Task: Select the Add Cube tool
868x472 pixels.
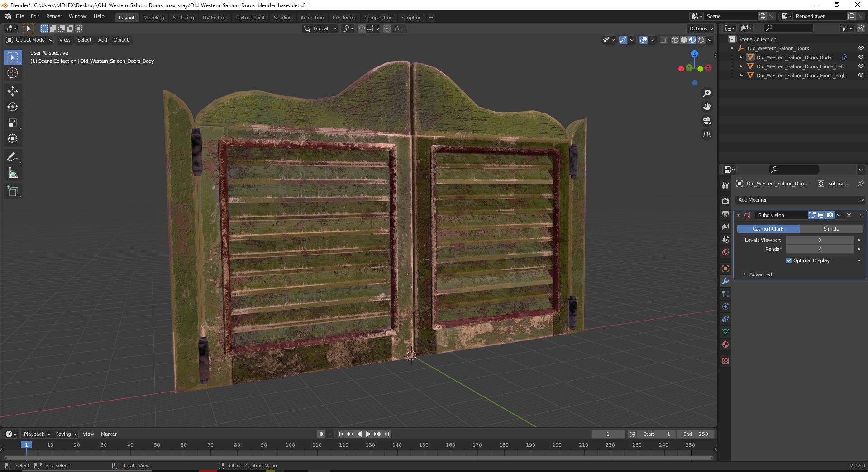Action: (x=13, y=191)
